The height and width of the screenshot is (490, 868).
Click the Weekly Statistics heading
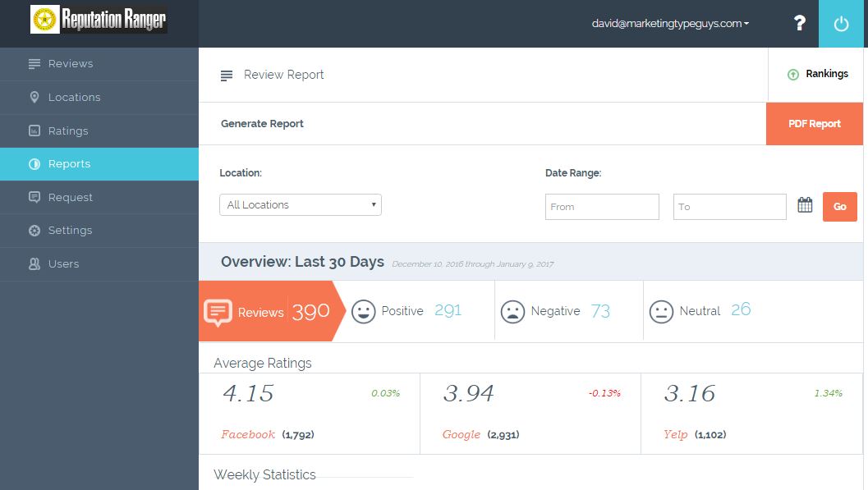coord(264,475)
